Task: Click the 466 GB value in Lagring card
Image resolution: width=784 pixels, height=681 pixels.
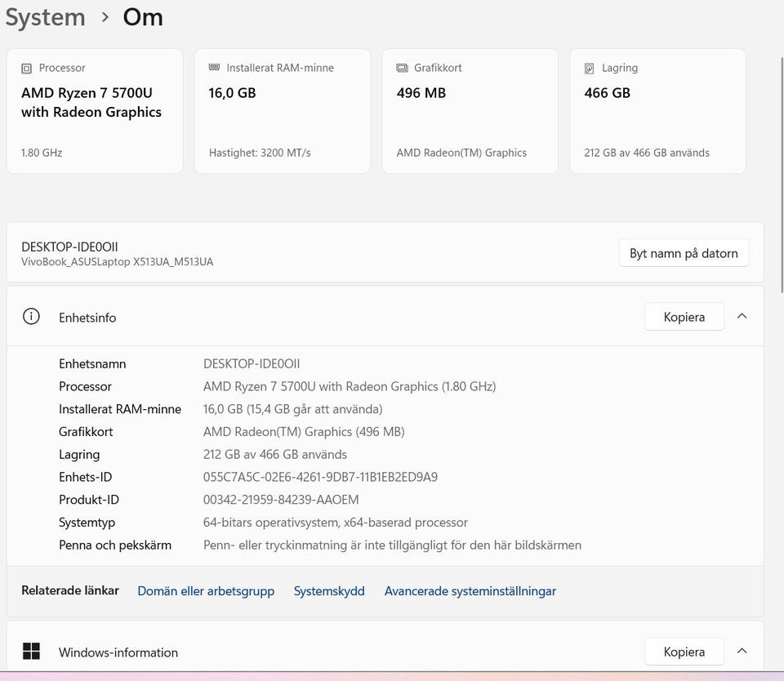Action: click(x=607, y=93)
